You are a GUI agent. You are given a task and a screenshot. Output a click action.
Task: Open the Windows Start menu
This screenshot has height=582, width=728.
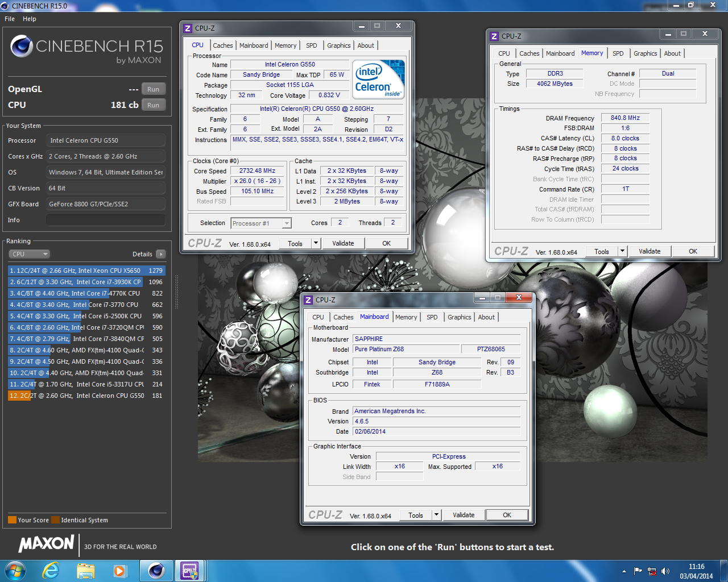pos(15,571)
